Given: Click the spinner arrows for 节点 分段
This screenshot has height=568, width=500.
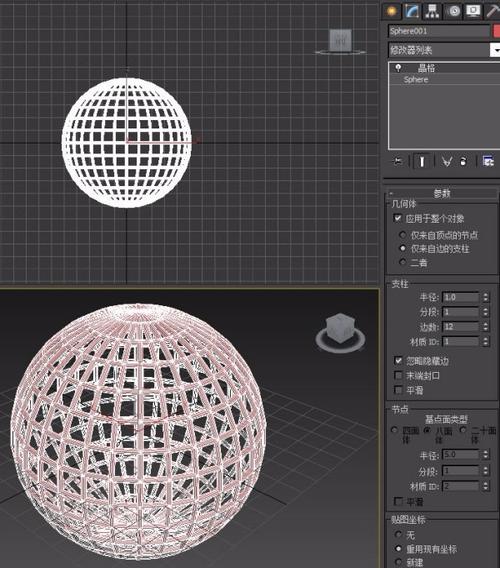Looking at the screenshot, I should tap(486, 471).
